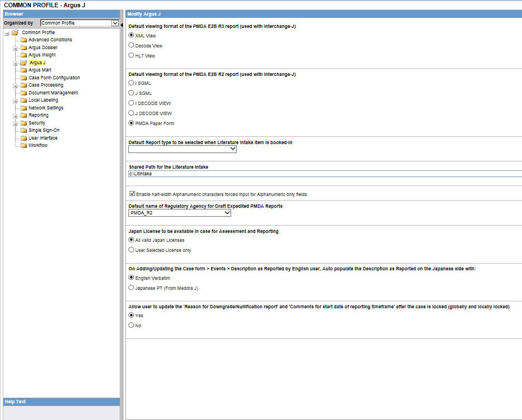Click the Advanced Conditions folder icon
This screenshot has width=522, height=420.
(x=23, y=40)
